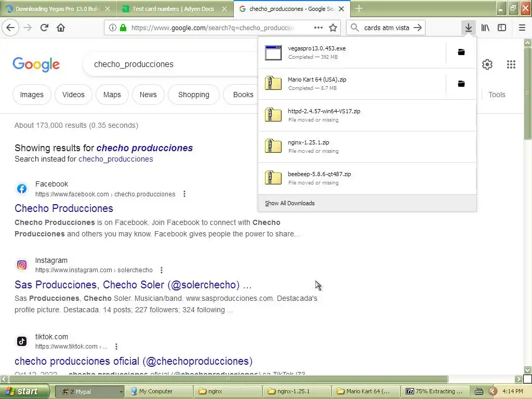532x399 pixels.
Task: Open the checho producciones corrected search link
Action: coord(144,148)
